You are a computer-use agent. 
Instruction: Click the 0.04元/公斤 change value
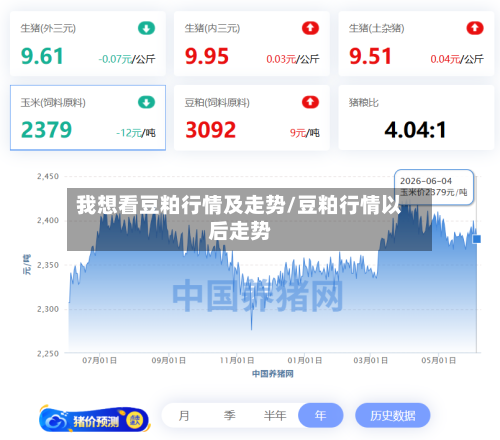coord(457,59)
